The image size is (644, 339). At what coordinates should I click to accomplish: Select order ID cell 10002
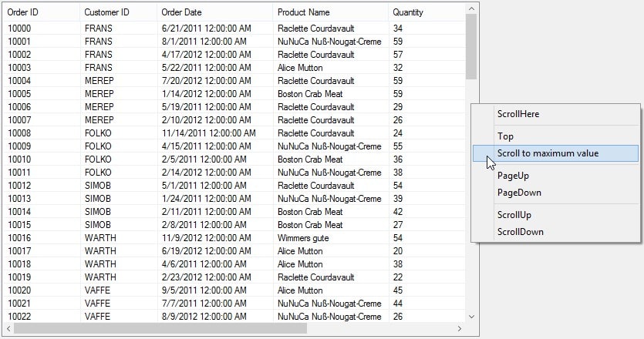click(42, 55)
